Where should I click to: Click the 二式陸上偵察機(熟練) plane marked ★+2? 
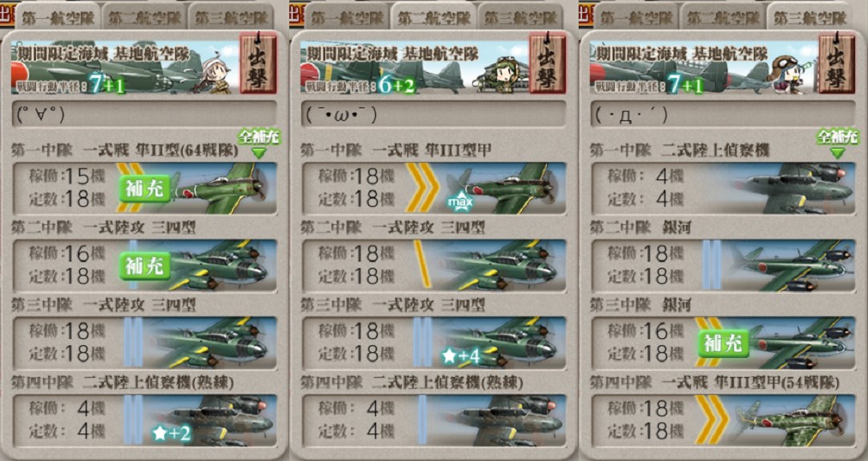213,420
